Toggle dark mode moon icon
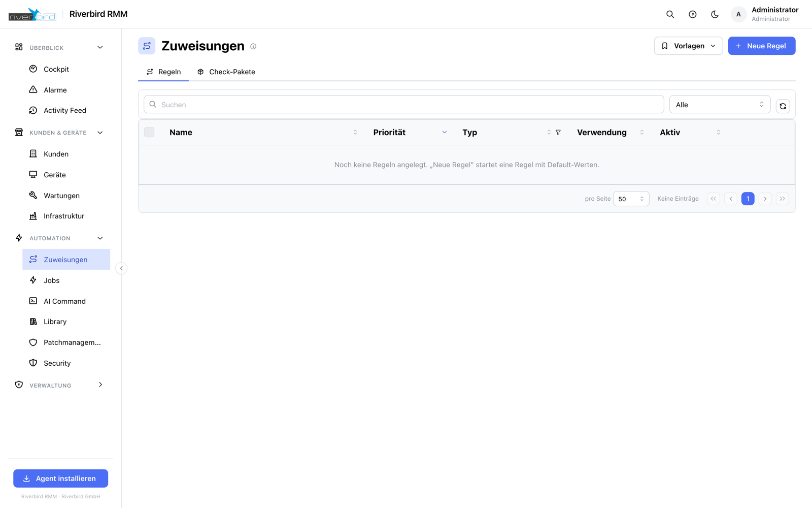Image resolution: width=812 pixels, height=508 pixels. 715,14
